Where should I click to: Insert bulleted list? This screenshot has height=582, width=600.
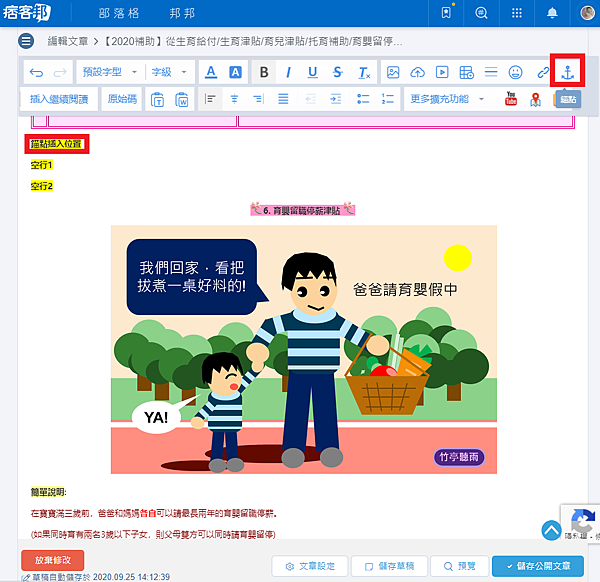click(x=363, y=99)
